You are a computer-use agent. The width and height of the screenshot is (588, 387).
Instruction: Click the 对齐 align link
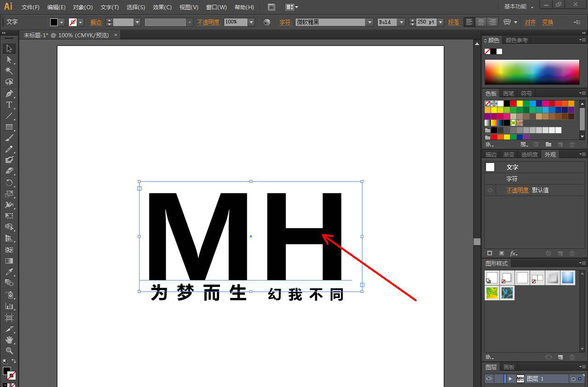click(x=530, y=22)
